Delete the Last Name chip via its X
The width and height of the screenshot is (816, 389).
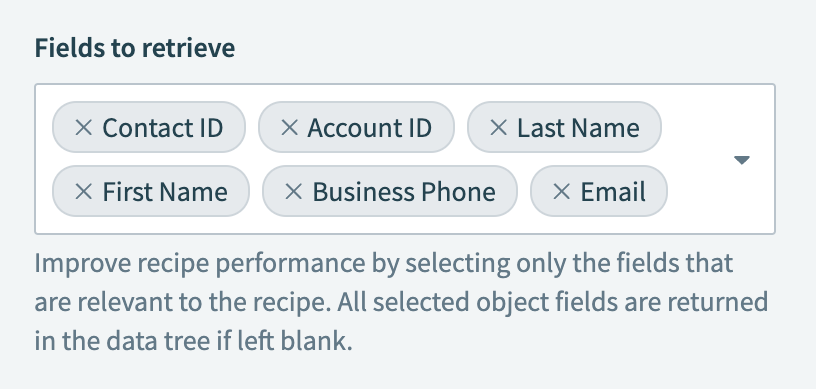(499, 127)
